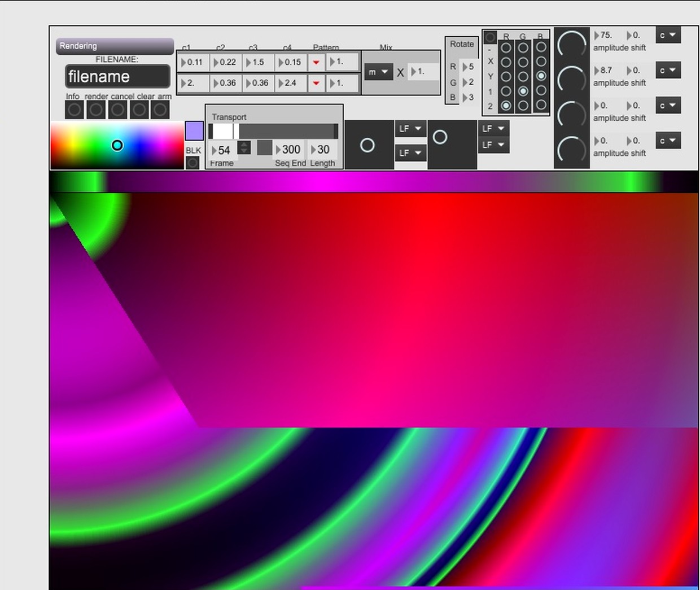Click the c3 value 1.5

pos(259,62)
